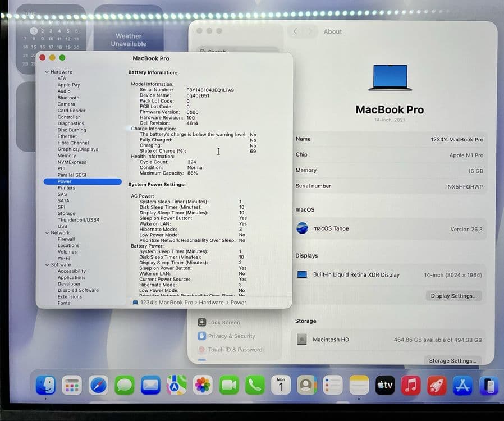Screen dimensions: 504x421
Task: Click the Macintosh HD drive icon
Action: [x=301, y=340]
